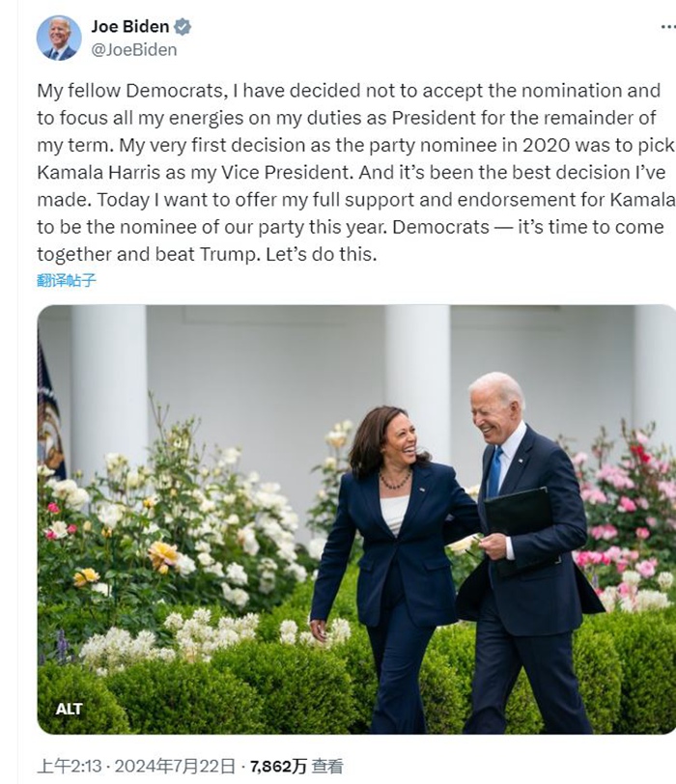
Task: Click the date 2024年7月22日
Action: click(175, 766)
